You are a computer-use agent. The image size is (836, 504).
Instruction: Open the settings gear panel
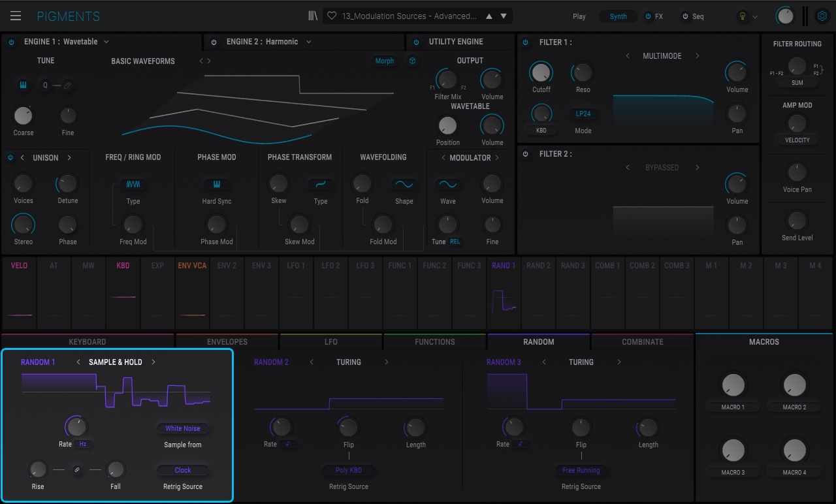tap(822, 16)
